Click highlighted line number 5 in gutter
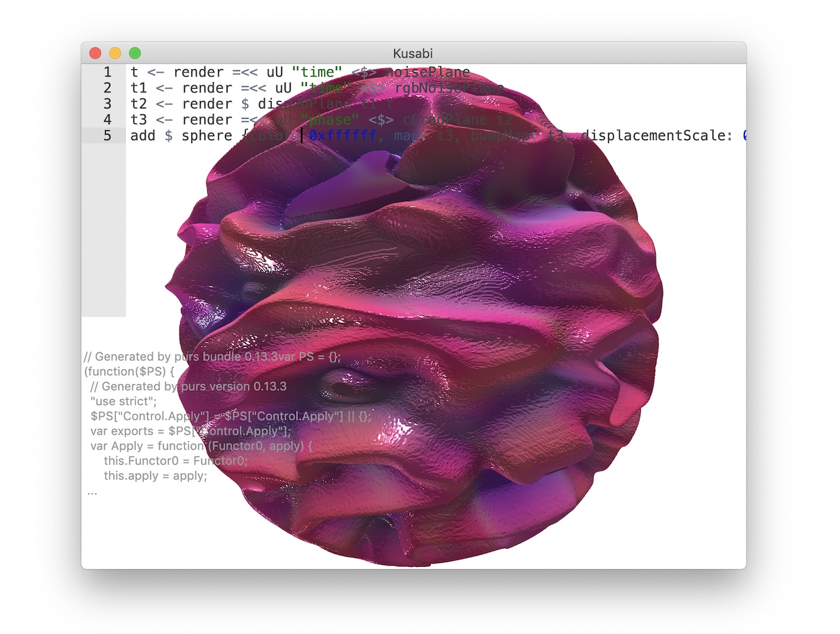 pyautogui.click(x=108, y=135)
